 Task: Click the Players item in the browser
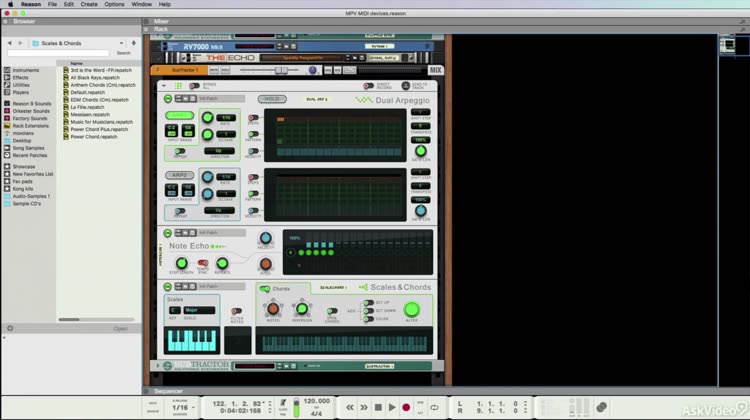pos(21,91)
